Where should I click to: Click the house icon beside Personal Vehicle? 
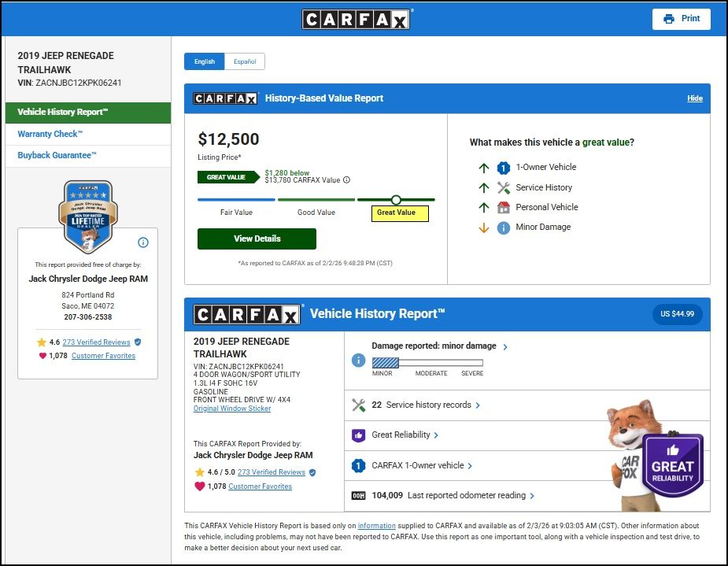click(504, 208)
